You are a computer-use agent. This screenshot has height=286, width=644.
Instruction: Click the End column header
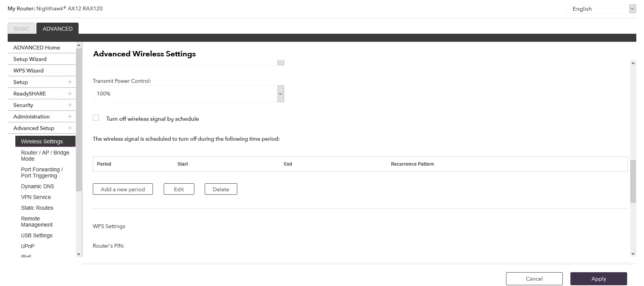tap(288, 164)
